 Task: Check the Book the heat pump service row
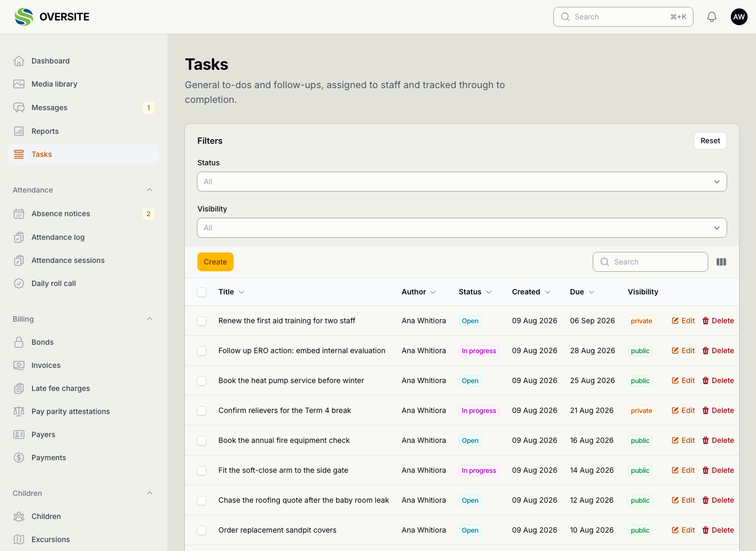click(x=202, y=380)
